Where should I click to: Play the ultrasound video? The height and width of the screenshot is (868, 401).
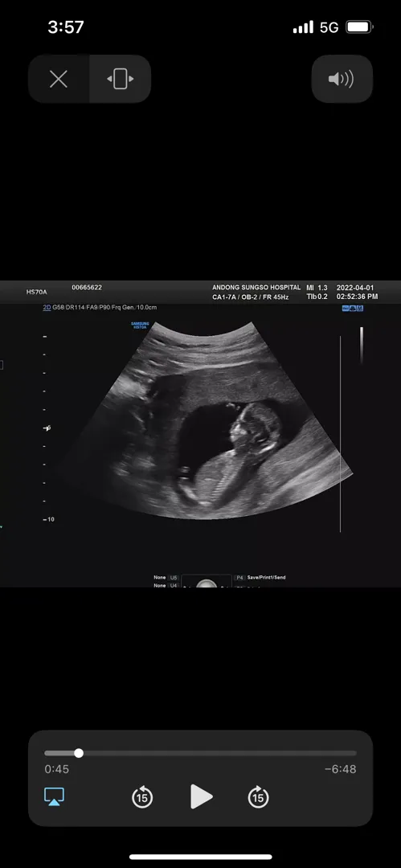tap(201, 796)
